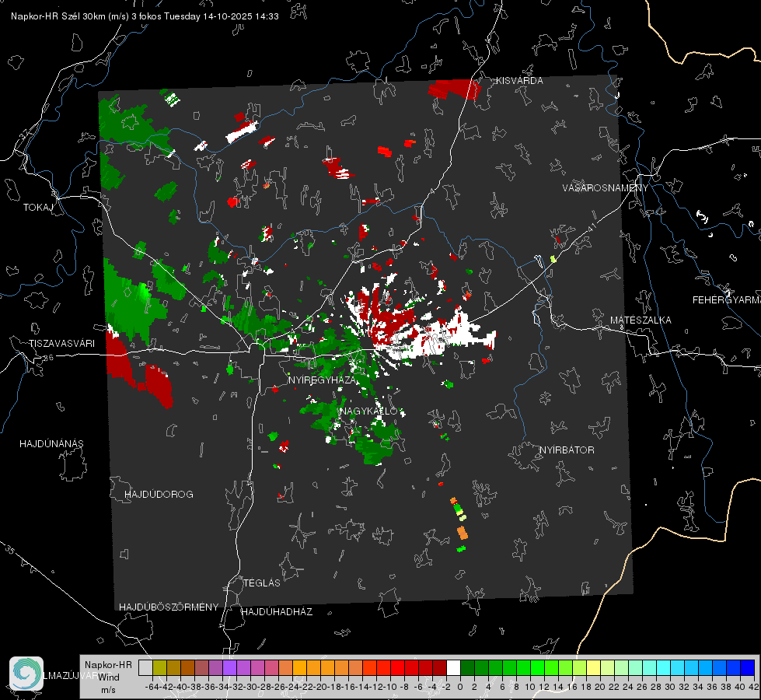The height and width of the screenshot is (700, 761).
Task: Click the TISZAVASVÁRI label
Action: pyautogui.click(x=61, y=344)
